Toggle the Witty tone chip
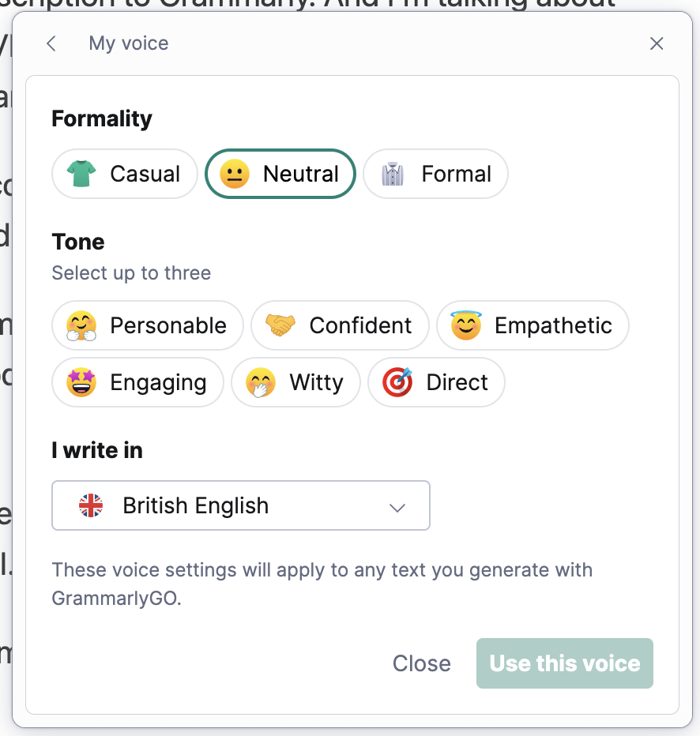The image size is (700, 736). pyautogui.click(x=295, y=382)
